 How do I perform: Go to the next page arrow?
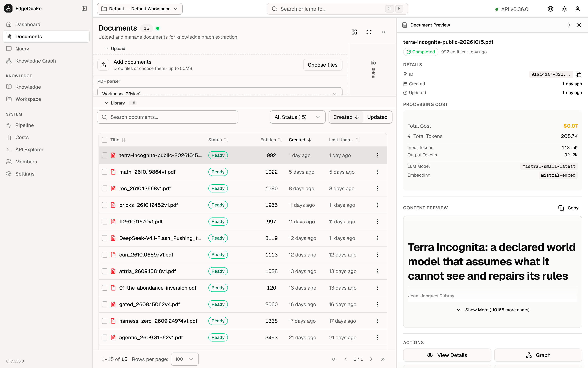(371, 359)
